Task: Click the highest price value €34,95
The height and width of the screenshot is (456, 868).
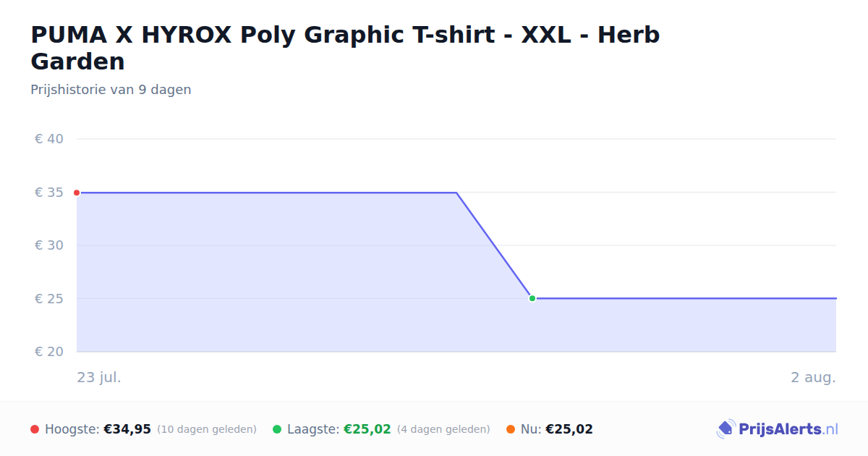Action: [127, 429]
